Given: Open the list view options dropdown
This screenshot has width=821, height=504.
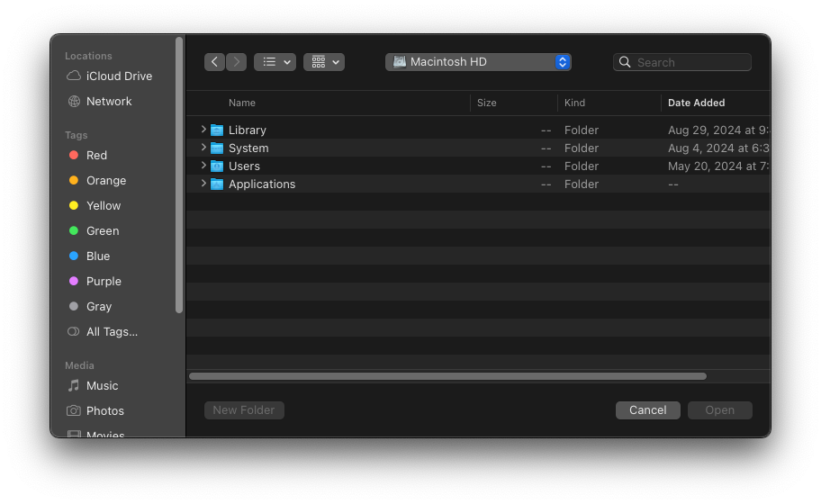Looking at the screenshot, I should tap(275, 62).
